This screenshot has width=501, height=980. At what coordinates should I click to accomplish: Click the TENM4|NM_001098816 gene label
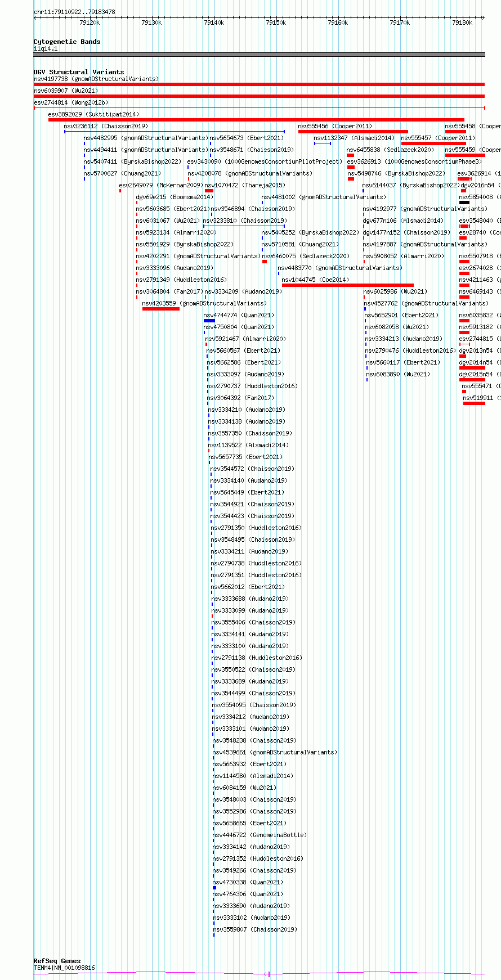tap(64, 968)
